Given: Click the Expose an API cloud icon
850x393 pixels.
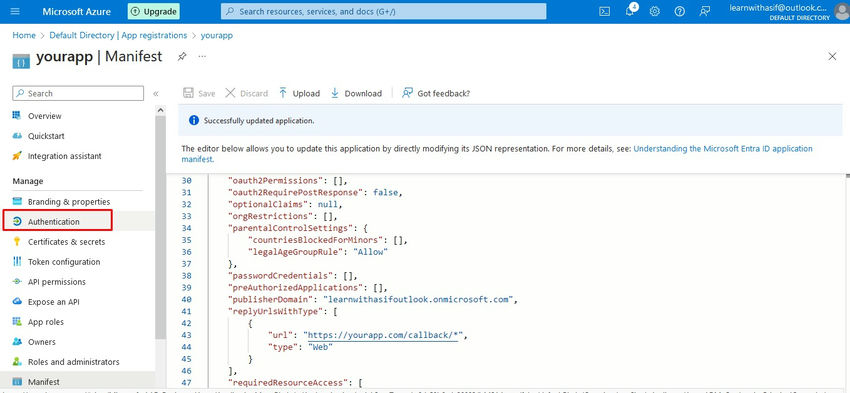Looking at the screenshot, I should tap(17, 302).
